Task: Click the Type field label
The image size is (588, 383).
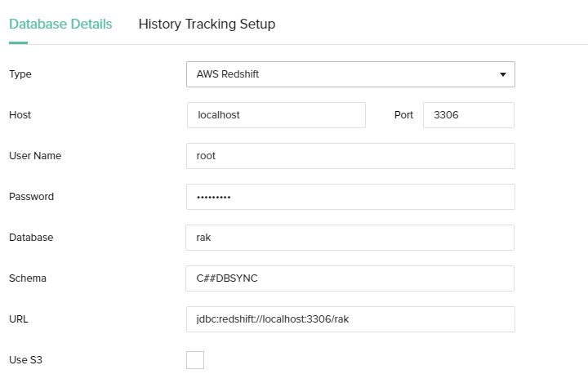Action: (20, 74)
